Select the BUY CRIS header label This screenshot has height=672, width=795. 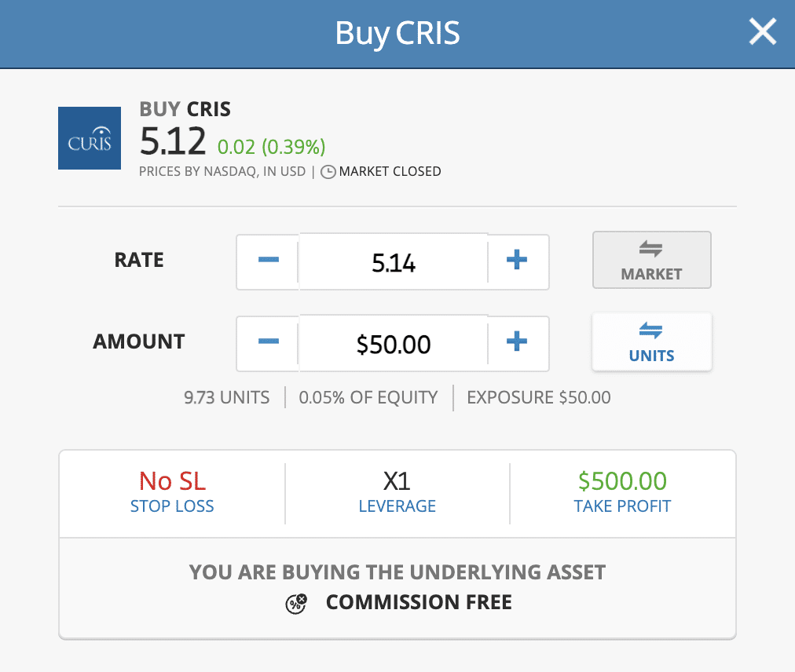(185, 109)
